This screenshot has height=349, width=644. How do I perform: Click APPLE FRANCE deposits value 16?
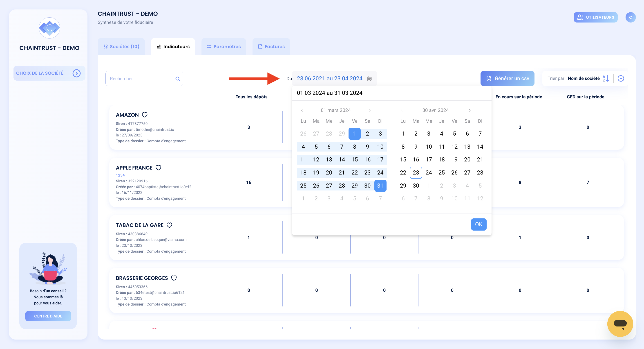(248, 182)
